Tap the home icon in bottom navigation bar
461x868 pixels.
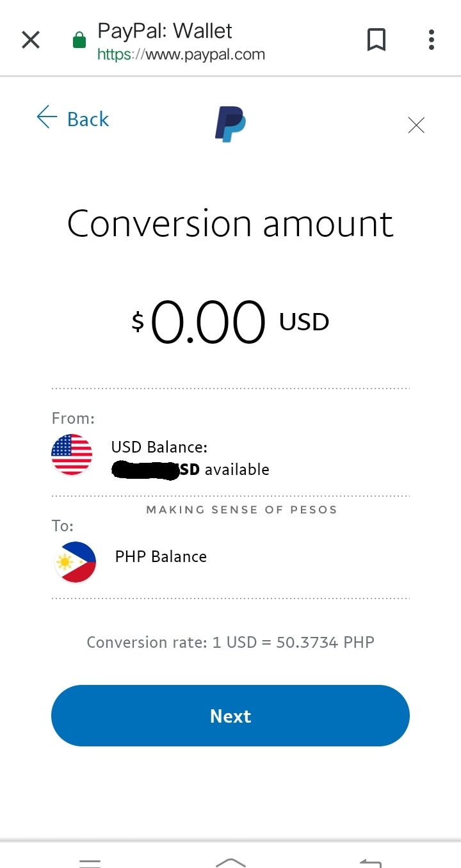point(230,863)
